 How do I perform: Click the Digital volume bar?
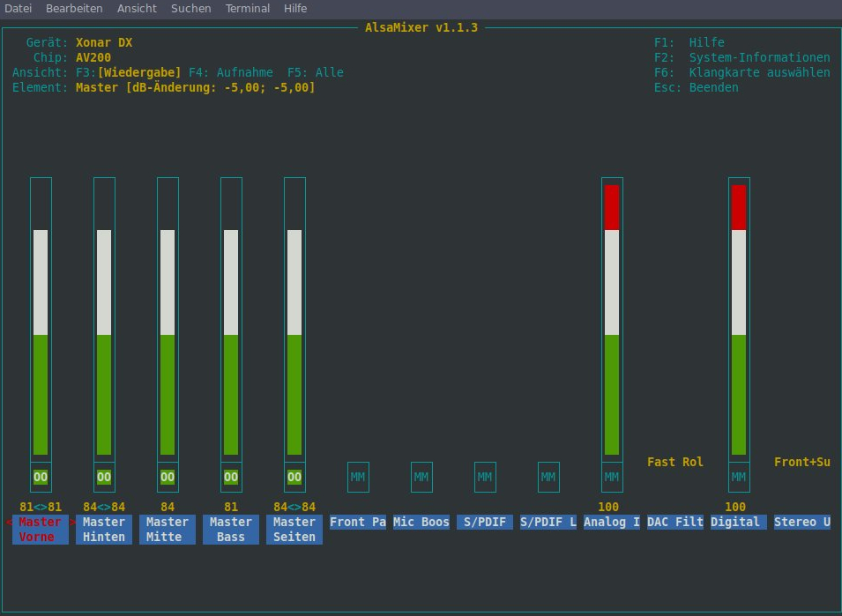pyautogui.click(x=739, y=320)
